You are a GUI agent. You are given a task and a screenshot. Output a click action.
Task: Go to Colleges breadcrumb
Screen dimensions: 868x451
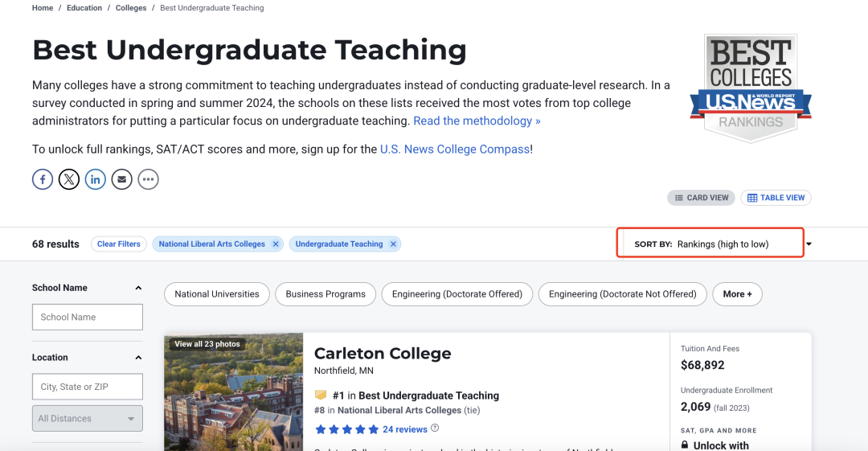131,8
